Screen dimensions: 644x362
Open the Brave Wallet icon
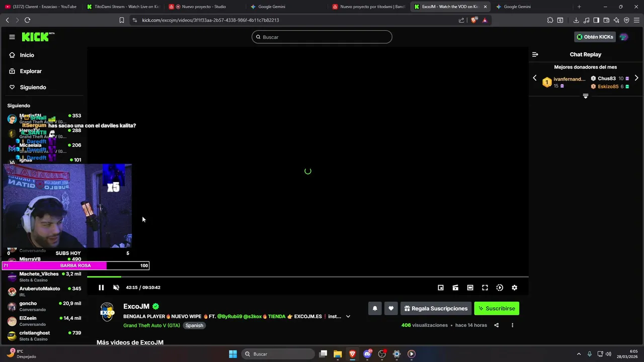click(606, 20)
